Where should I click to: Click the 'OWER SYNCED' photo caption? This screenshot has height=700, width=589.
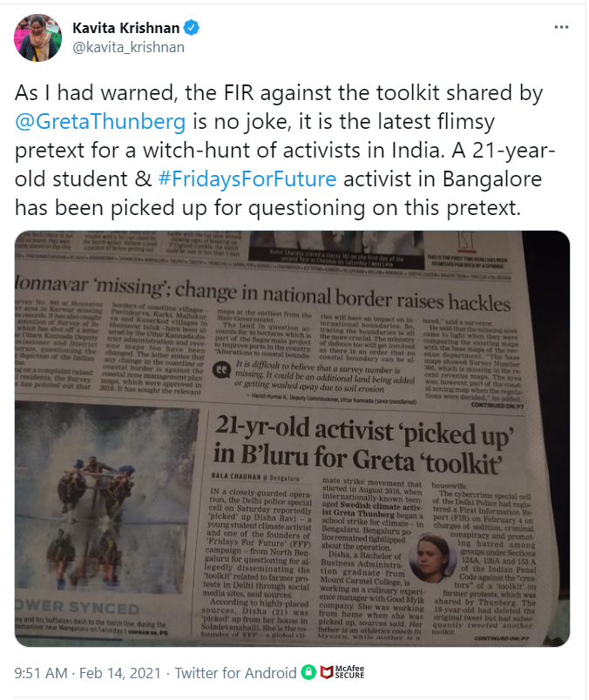coord(77,607)
